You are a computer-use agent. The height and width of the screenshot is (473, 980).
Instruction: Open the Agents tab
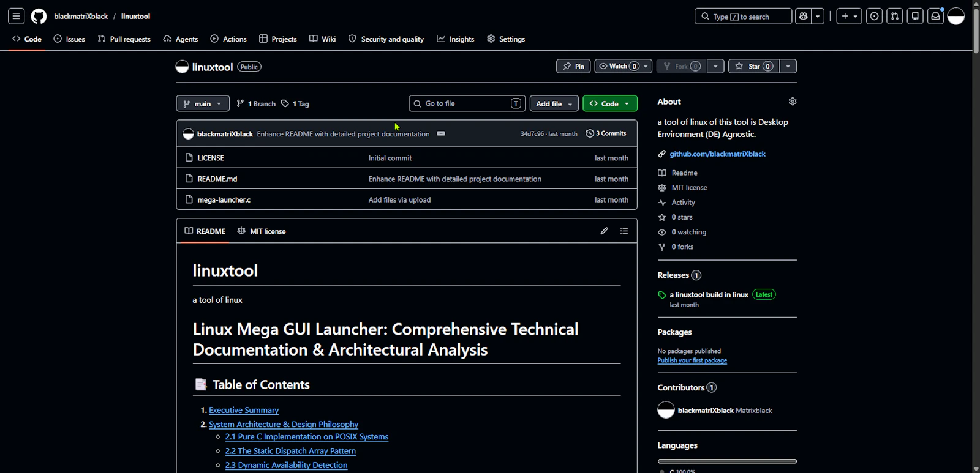point(181,39)
